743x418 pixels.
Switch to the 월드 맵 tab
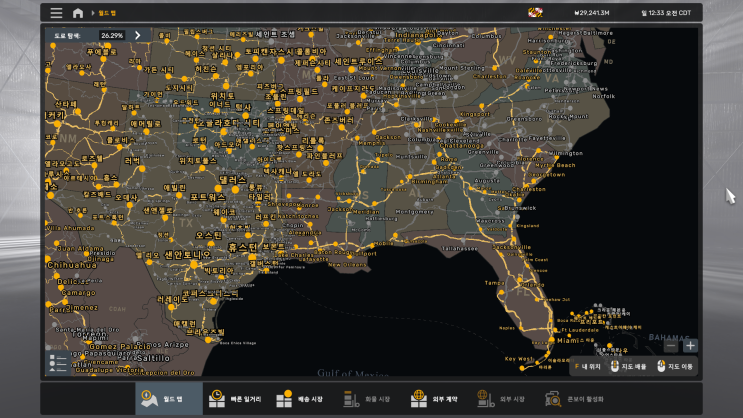click(169, 399)
